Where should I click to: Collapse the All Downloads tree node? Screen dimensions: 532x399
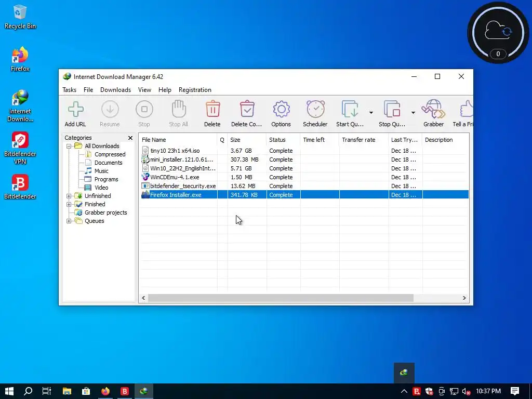coord(69,146)
